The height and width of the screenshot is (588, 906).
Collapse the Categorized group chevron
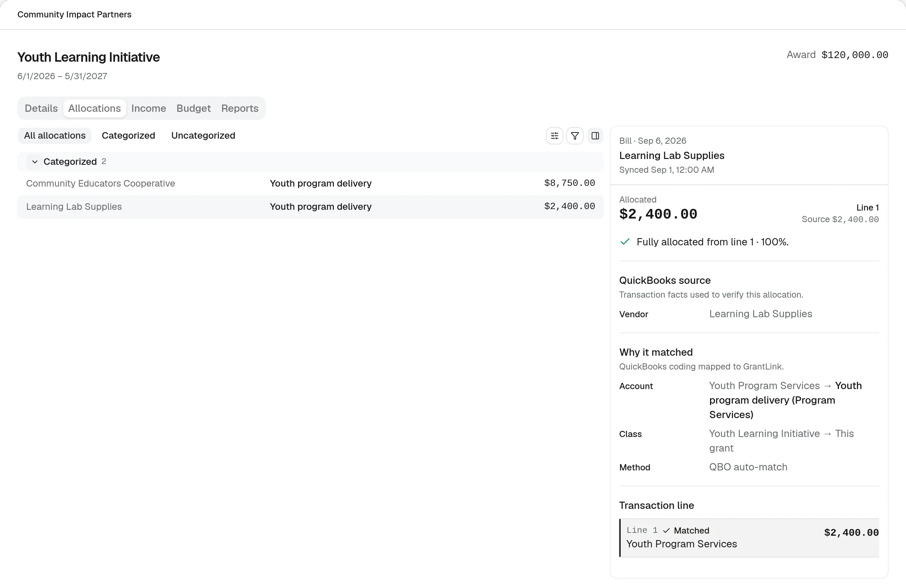34,162
